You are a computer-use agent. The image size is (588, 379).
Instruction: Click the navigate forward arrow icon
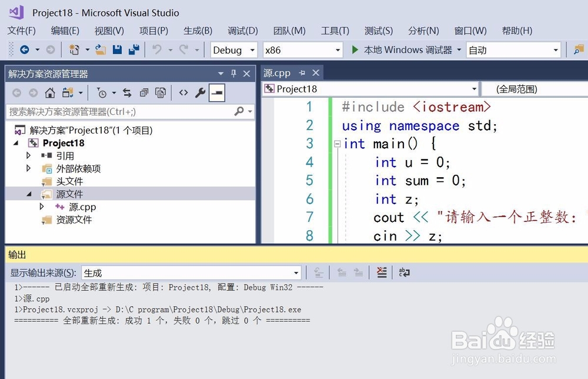point(50,49)
